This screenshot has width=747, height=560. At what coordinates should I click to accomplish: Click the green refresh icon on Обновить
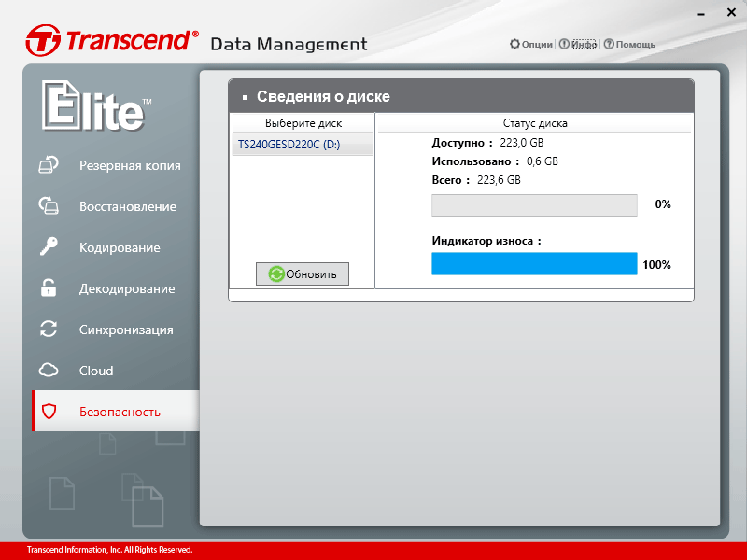275,273
